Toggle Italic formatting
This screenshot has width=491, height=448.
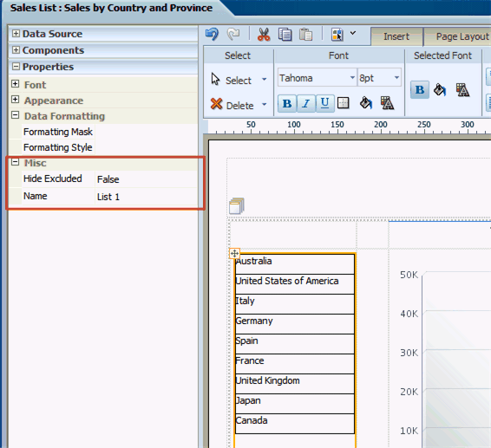pyautogui.click(x=306, y=103)
